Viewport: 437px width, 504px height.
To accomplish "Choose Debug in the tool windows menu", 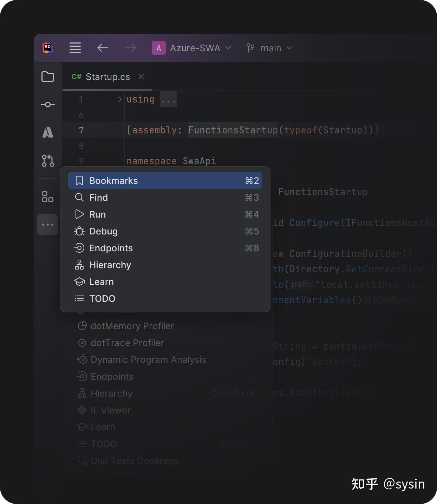I will coord(103,231).
